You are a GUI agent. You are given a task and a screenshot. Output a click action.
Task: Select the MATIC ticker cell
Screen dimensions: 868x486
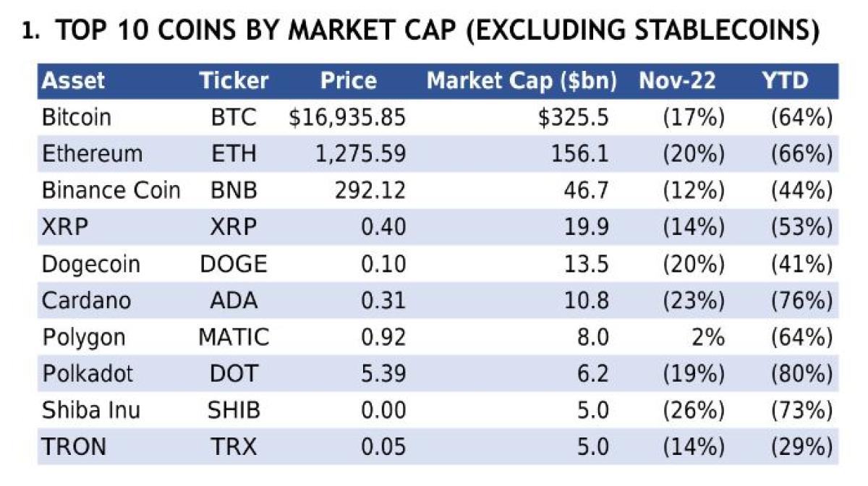point(234,337)
